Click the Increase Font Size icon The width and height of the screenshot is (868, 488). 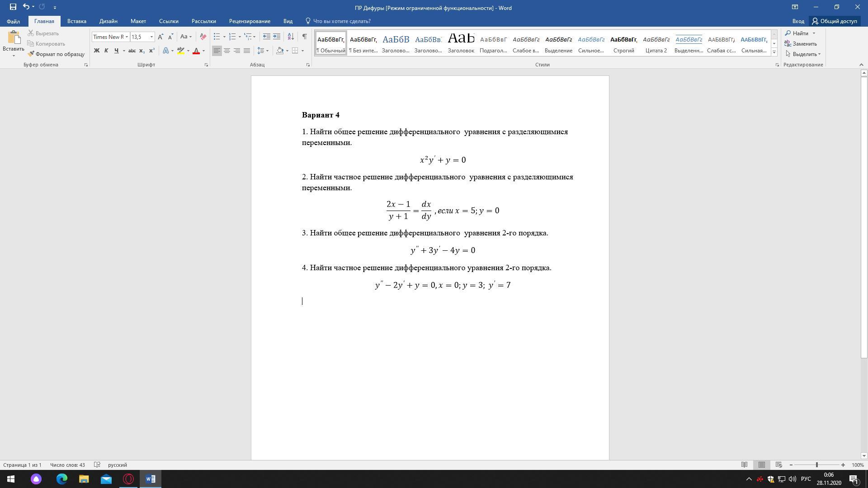[160, 37]
